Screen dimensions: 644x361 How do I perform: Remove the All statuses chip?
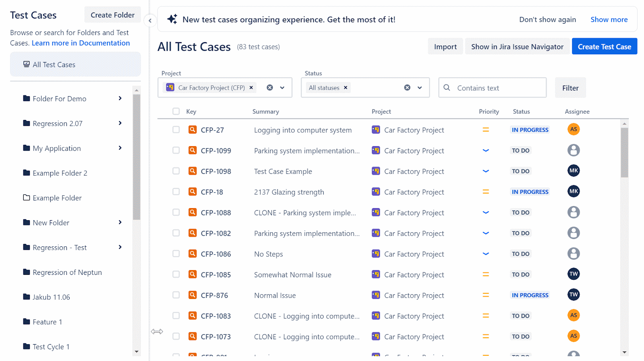(345, 87)
